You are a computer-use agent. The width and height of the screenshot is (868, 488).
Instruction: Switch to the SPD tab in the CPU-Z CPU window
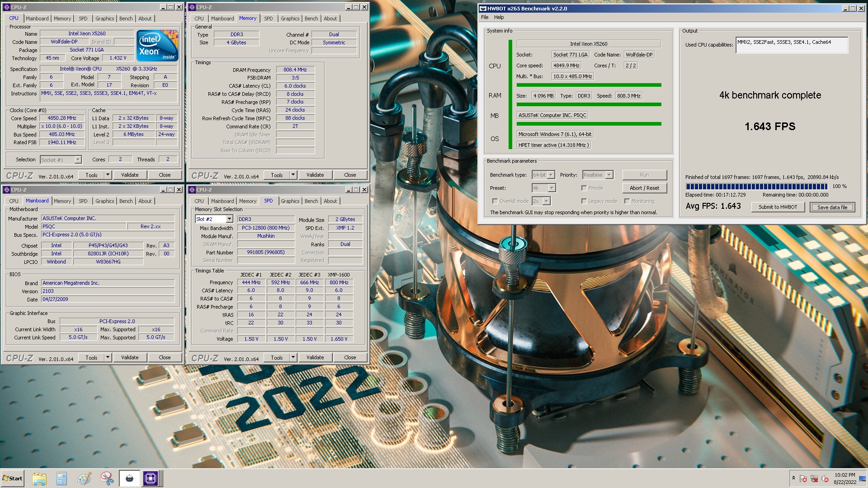[x=83, y=19]
